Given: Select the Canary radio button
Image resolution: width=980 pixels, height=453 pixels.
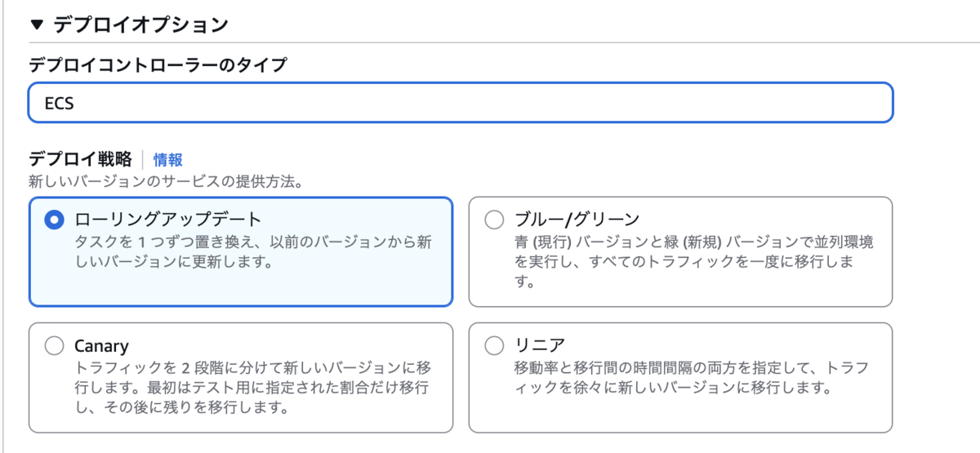Looking at the screenshot, I should point(54,346).
